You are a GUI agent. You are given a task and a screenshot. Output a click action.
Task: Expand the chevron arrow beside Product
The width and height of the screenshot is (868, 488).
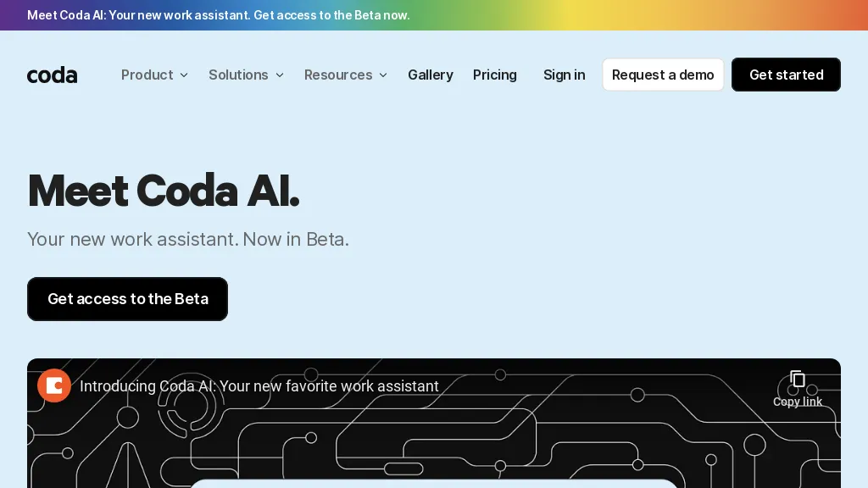click(184, 75)
